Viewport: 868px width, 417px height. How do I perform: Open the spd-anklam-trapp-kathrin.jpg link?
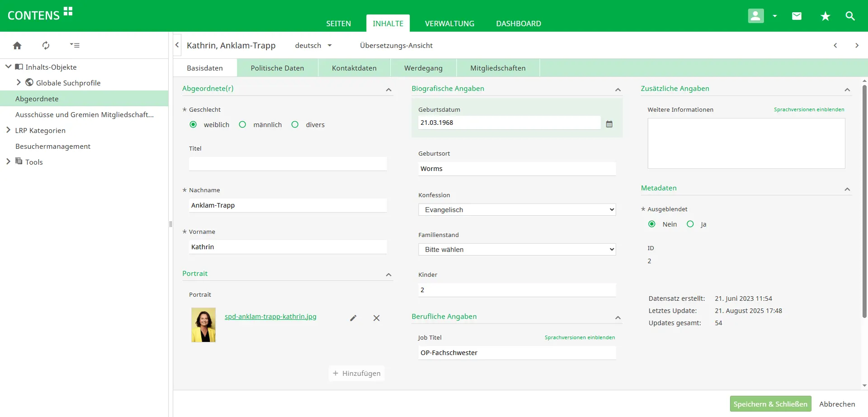270,317
